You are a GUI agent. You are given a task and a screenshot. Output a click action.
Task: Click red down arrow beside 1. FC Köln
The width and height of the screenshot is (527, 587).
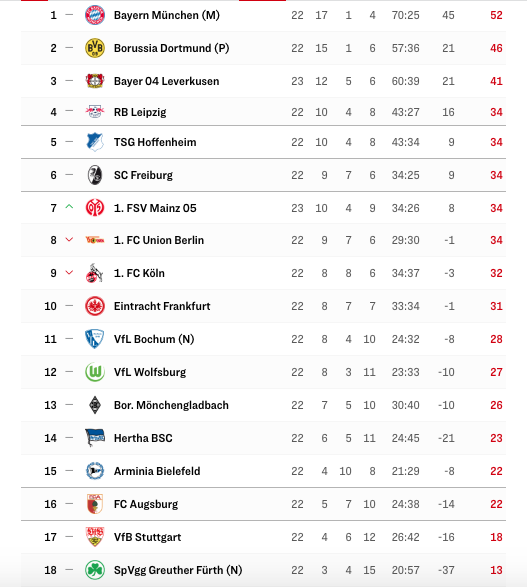click(x=69, y=273)
